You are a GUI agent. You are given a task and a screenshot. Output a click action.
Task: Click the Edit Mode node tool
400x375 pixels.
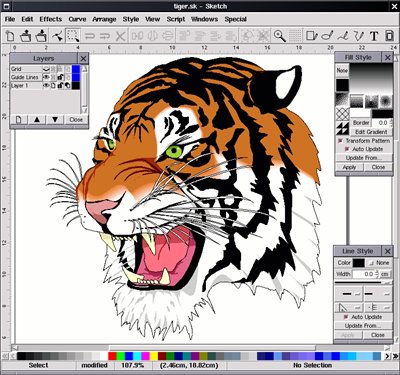(x=57, y=36)
